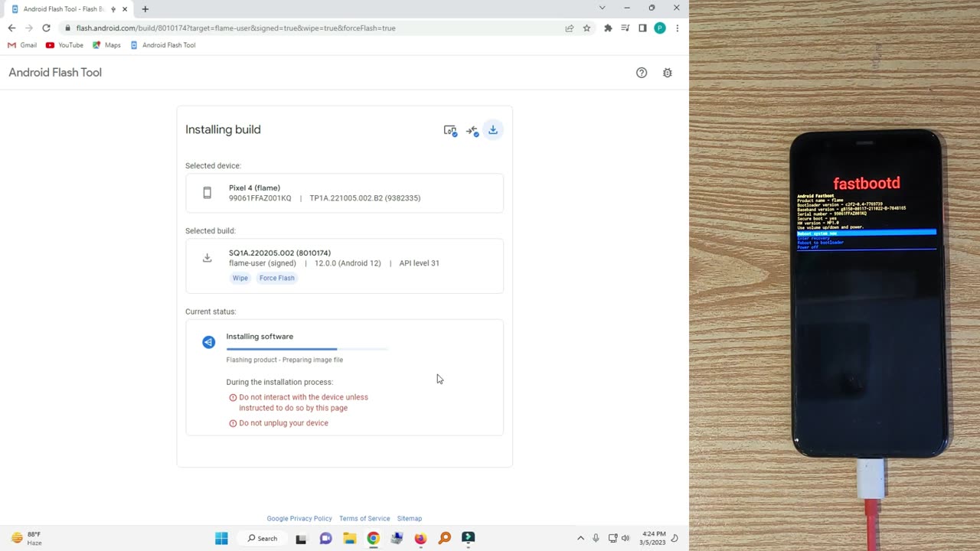Select 'Reboot to bootloader' on the phone screen
This screenshot has height=551, width=980.
point(820,243)
